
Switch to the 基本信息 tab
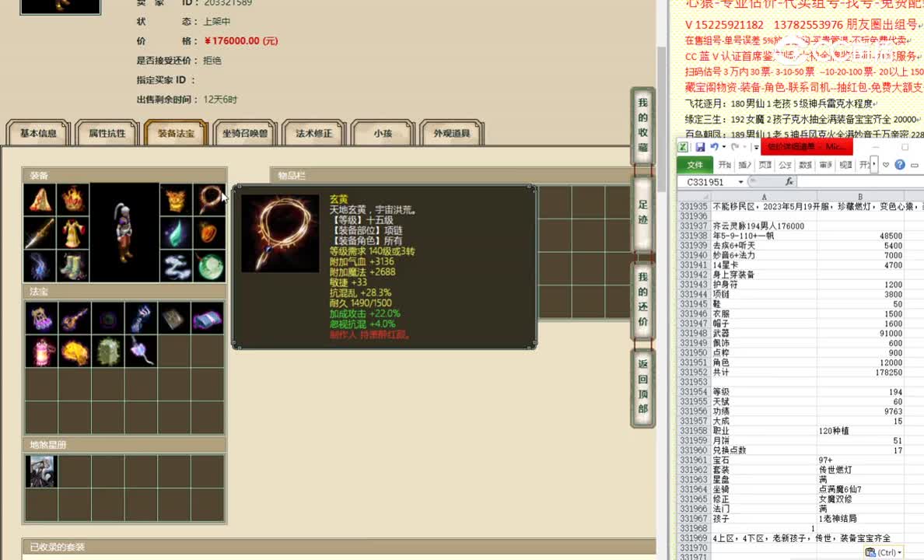pyautogui.click(x=38, y=133)
